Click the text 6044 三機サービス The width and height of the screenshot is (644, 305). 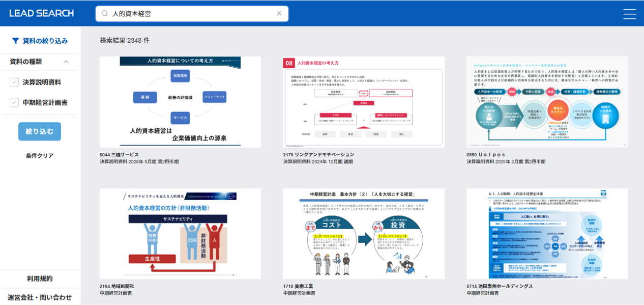pyautogui.click(x=119, y=155)
